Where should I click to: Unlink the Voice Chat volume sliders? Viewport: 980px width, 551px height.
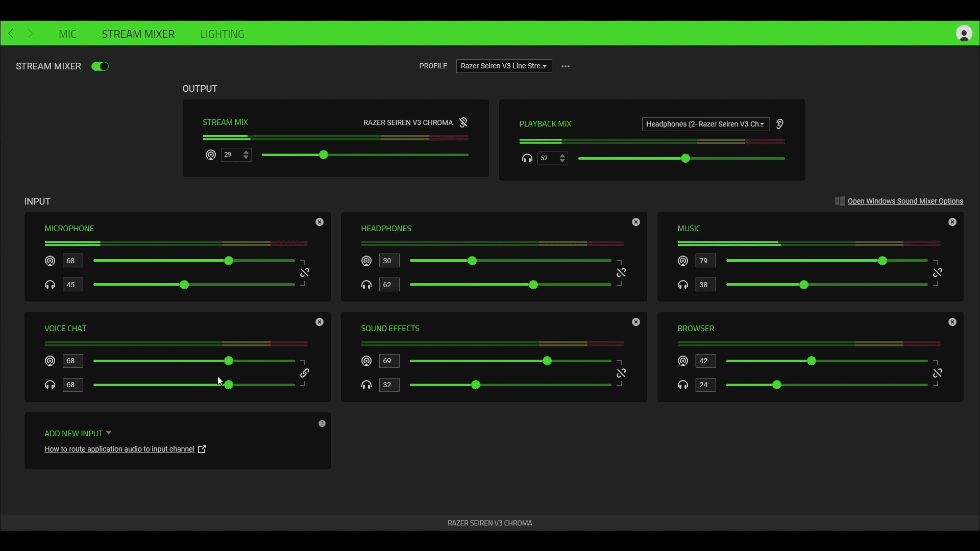(x=305, y=373)
